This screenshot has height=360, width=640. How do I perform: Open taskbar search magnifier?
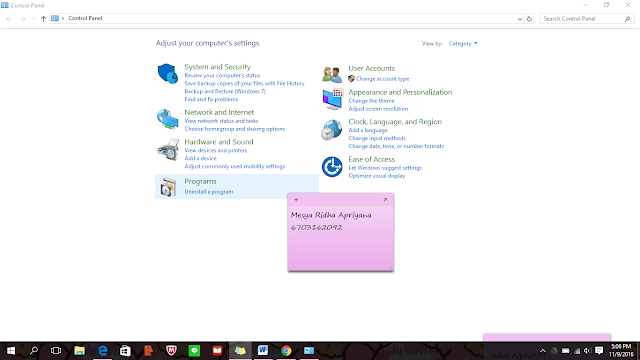tap(33, 351)
